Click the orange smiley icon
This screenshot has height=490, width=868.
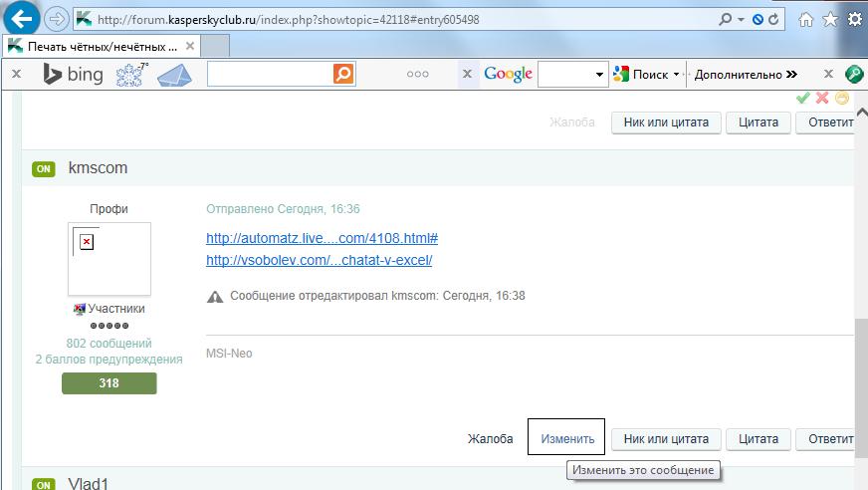point(842,98)
